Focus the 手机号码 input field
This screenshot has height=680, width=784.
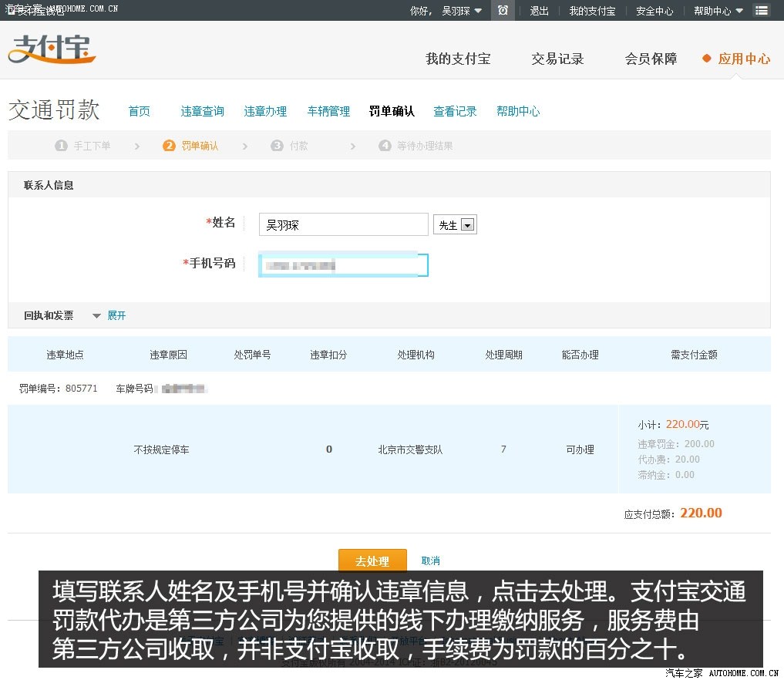coord(344,265)
